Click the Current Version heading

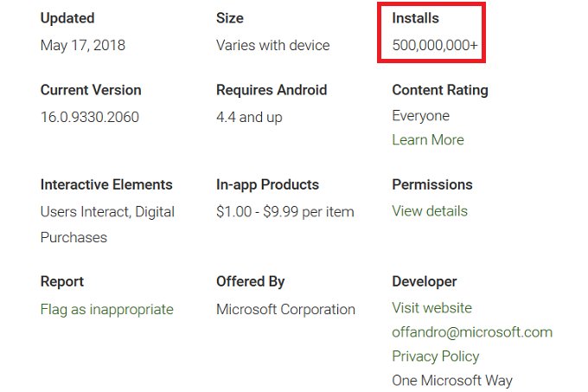click(x=91, y=90)
